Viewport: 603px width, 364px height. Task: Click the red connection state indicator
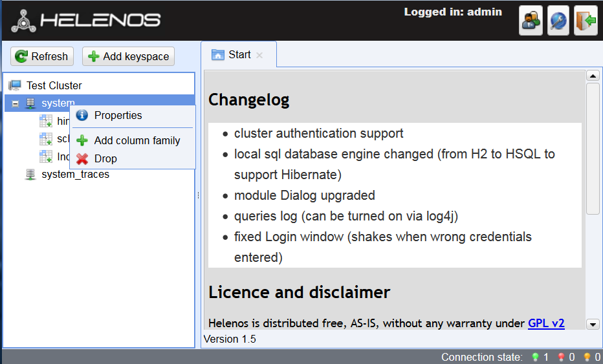tap(561, 357)
